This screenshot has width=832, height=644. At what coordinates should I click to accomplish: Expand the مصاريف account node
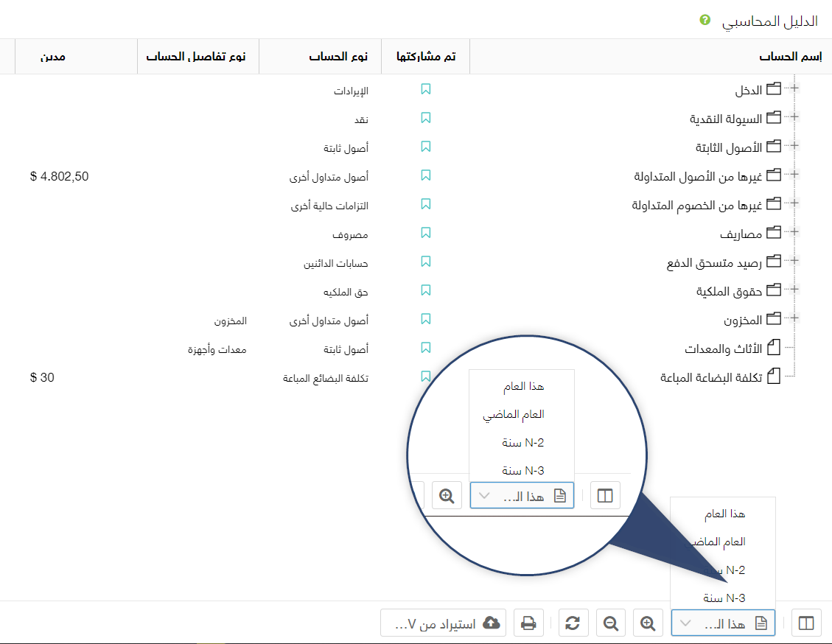point(794,232)
